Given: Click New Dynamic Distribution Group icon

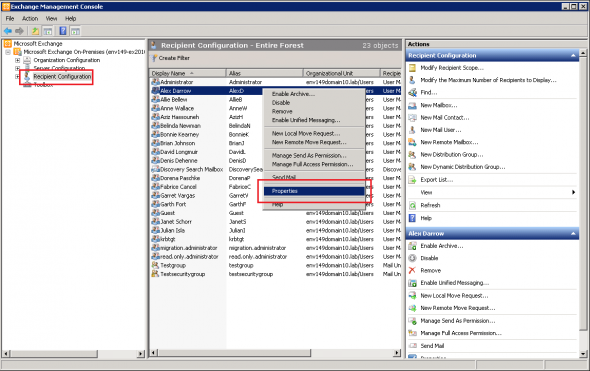Looking at the screenshot, I should point(412,167).
